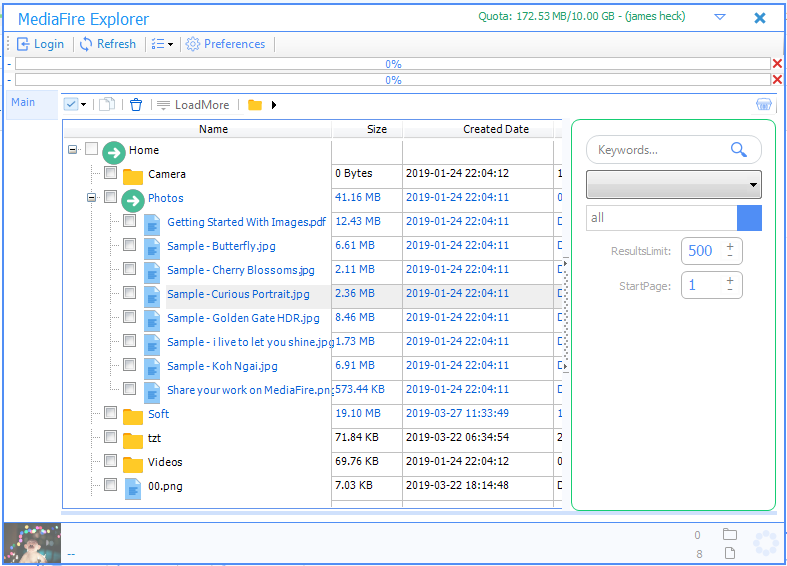Image resolution: width=787 pixels, height=566 pixels.
Task: Toggle the select-all checkbox in toolbar
Action: point(71,104)
